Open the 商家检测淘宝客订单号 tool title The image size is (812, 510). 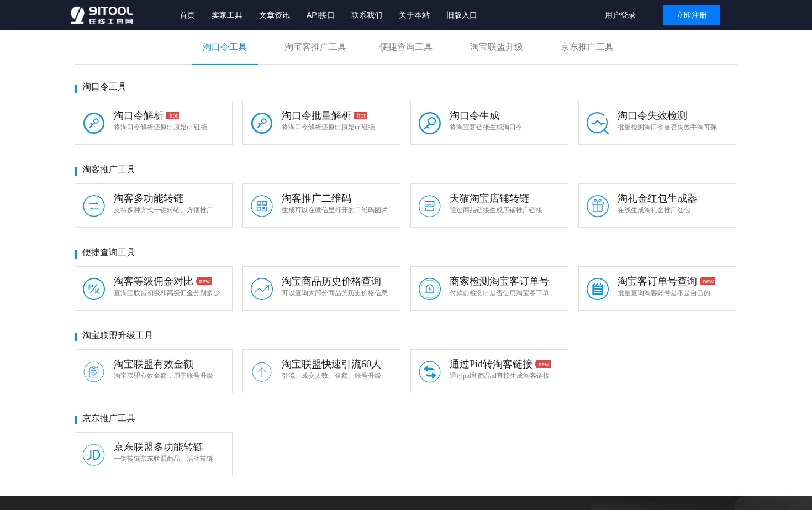click(x=499, y=281)
